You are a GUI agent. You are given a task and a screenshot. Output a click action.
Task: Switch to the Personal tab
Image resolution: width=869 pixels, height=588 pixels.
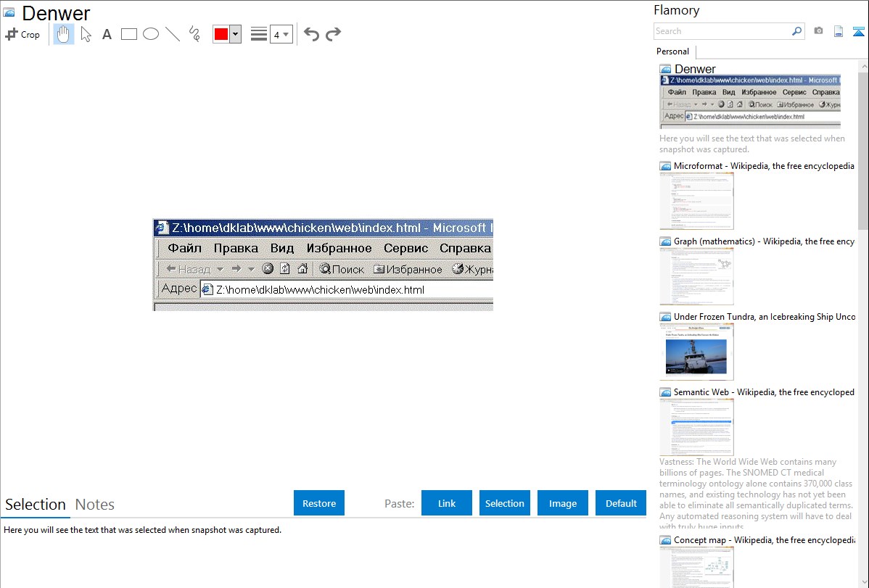point(673,51)
